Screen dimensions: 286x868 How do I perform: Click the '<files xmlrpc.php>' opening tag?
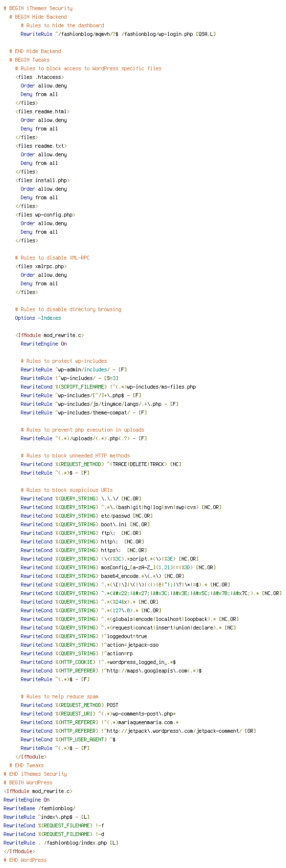(x=41, y=266)
